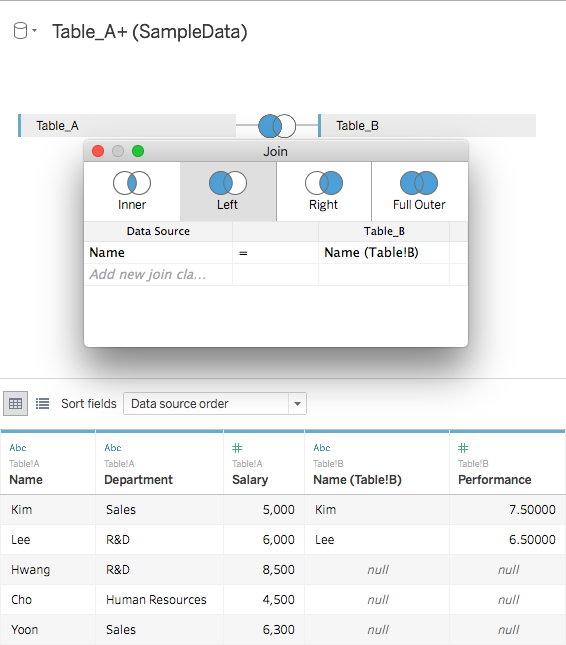Click the green zoom button on the Join dialog
The width and height of the screenshot is (566, 645).
[138, 151]
